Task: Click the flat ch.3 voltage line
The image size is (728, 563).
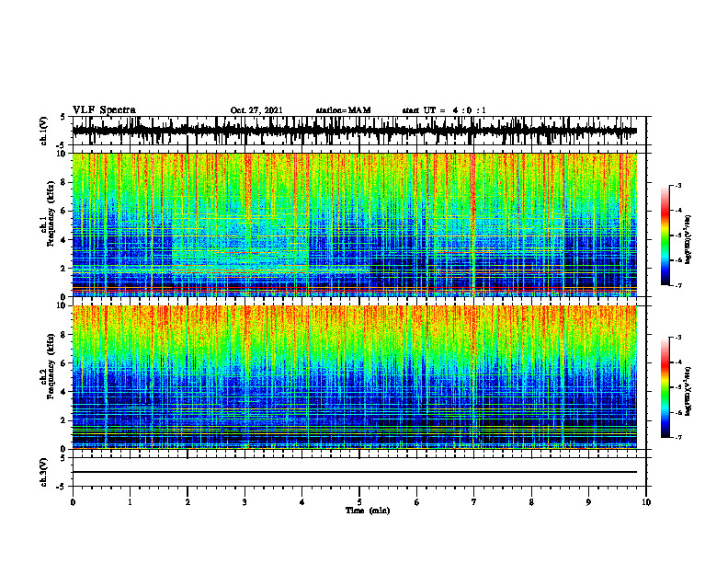Action: [x=355, y=472]
